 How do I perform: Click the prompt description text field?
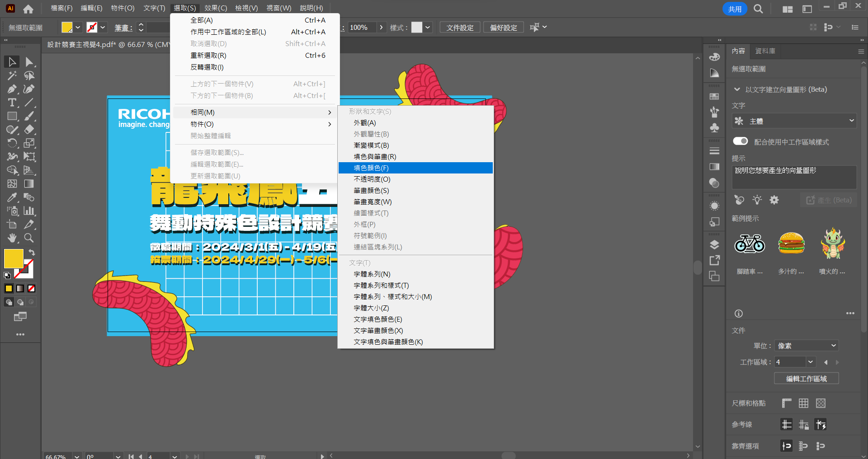(x=794, y=177)
